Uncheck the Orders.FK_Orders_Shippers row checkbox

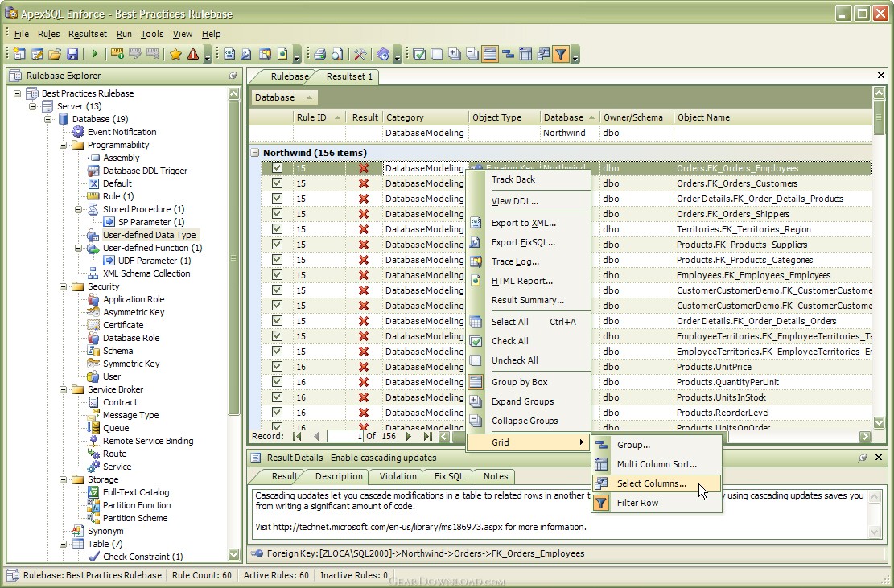click(277, 214)
